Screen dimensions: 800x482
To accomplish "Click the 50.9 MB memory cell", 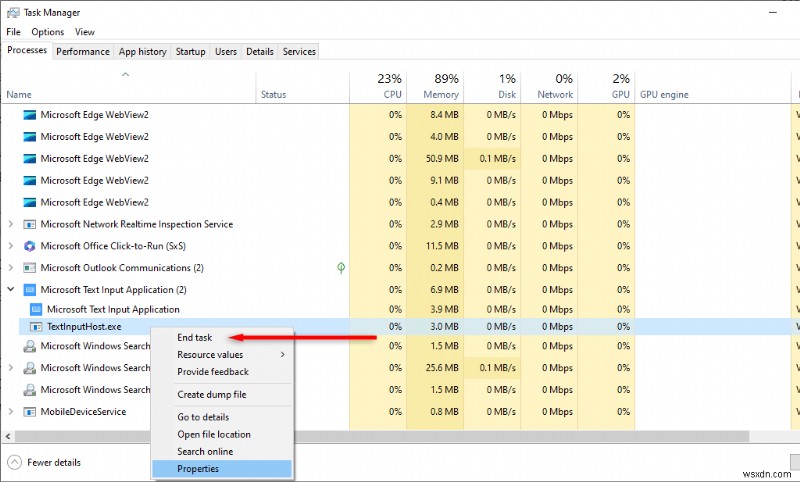I will [x=435, y=159].
